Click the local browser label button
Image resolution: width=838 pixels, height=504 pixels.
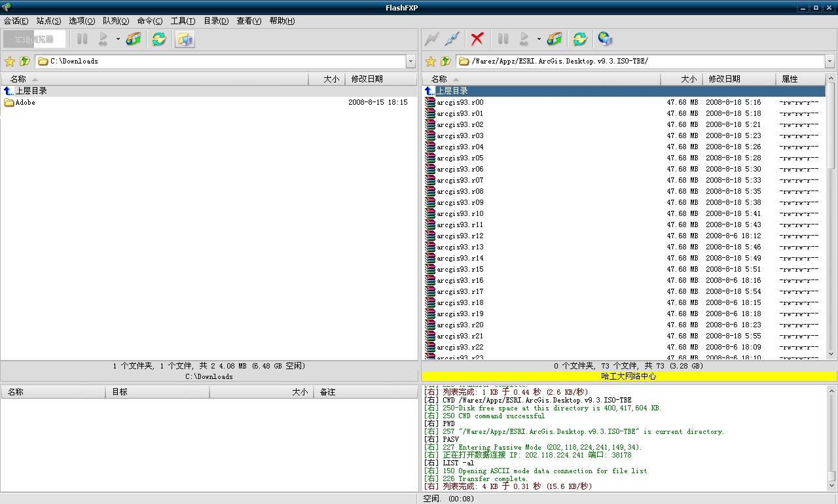[34, 39]
